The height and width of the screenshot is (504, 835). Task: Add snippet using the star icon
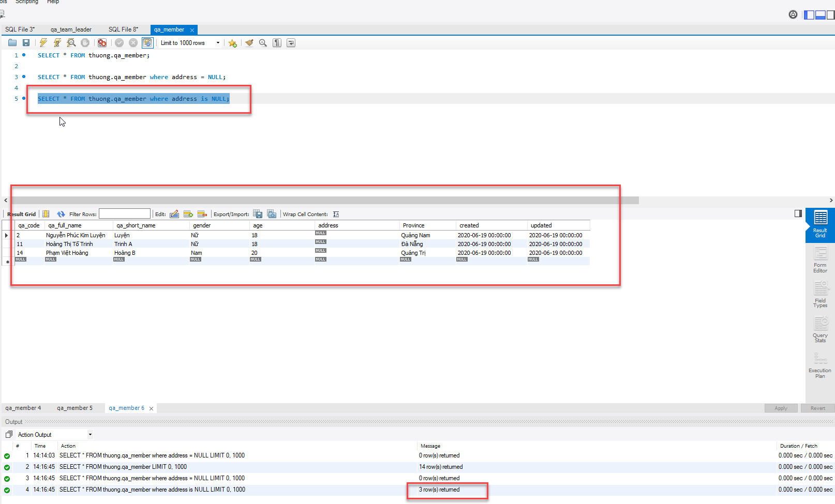coord(232,43)
